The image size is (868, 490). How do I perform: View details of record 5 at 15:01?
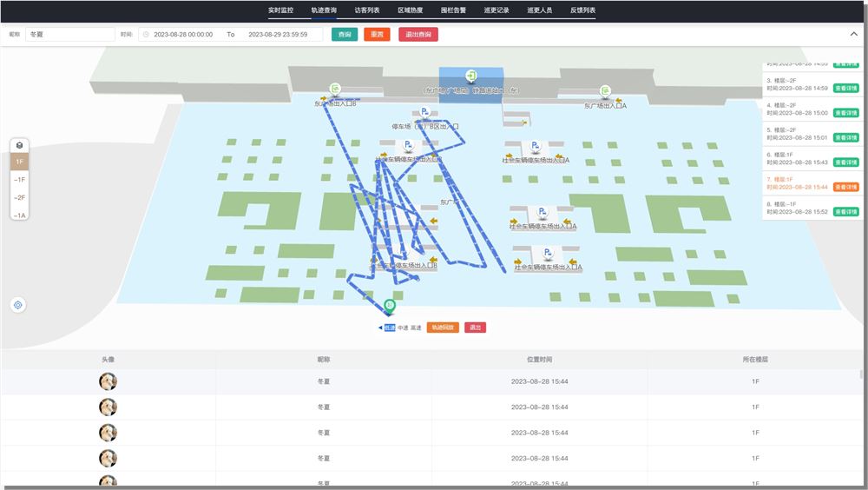pos(845,137)
